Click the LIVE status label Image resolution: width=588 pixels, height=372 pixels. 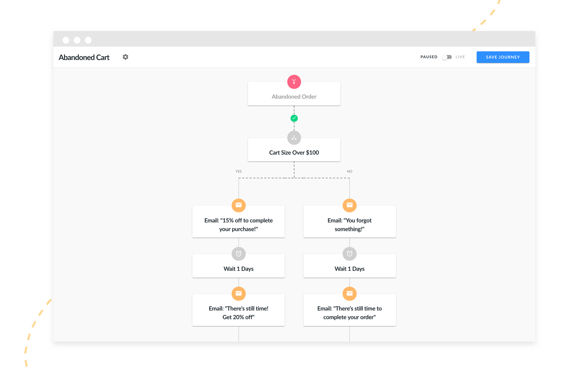click(460, 57)
